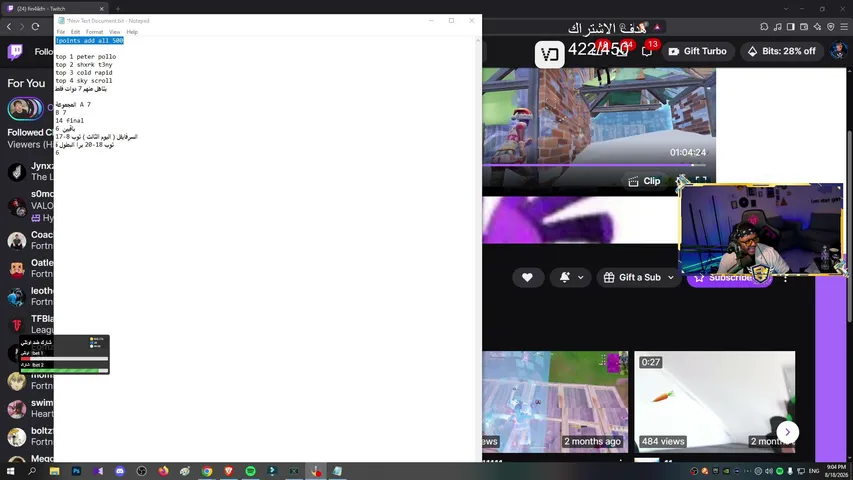Click the 'top 1 peter pollo' line in Notepad

pyautogui.click(x=85, y=57)
